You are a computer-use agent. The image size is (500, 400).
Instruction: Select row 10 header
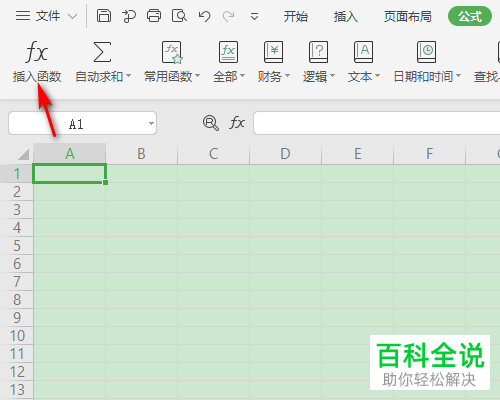pyautogui.click(x=17, y=336)
